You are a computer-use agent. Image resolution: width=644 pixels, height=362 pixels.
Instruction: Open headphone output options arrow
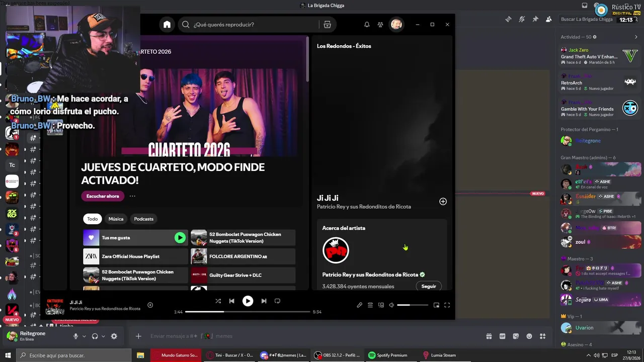(x=103, y=336)
